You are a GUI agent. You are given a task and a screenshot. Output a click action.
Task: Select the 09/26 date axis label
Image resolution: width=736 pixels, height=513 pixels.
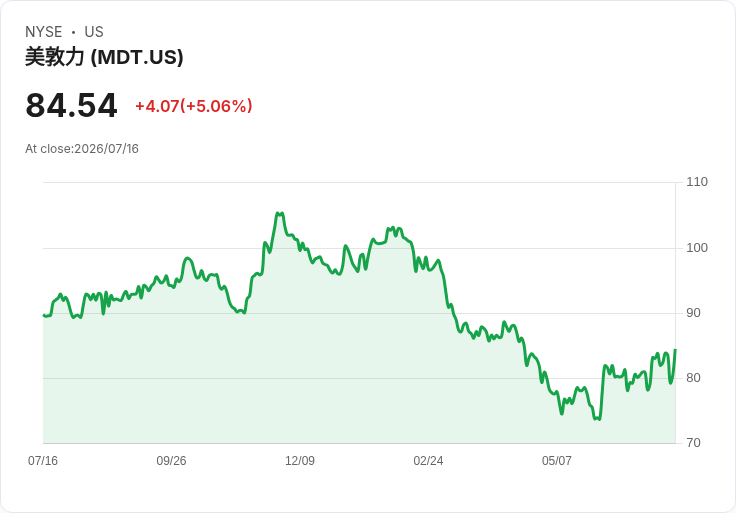click(171, 461)
